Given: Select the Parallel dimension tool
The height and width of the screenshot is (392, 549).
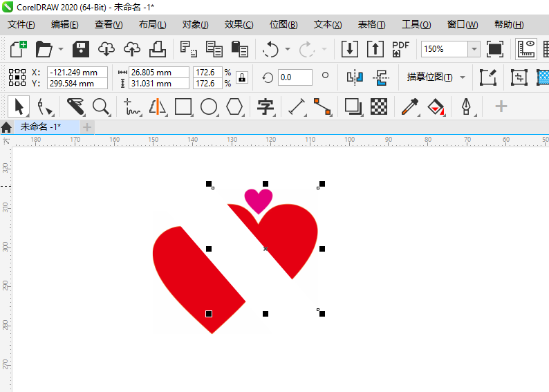Looking at the screenshot, I should pyautogui.click(x=297, y=106).
